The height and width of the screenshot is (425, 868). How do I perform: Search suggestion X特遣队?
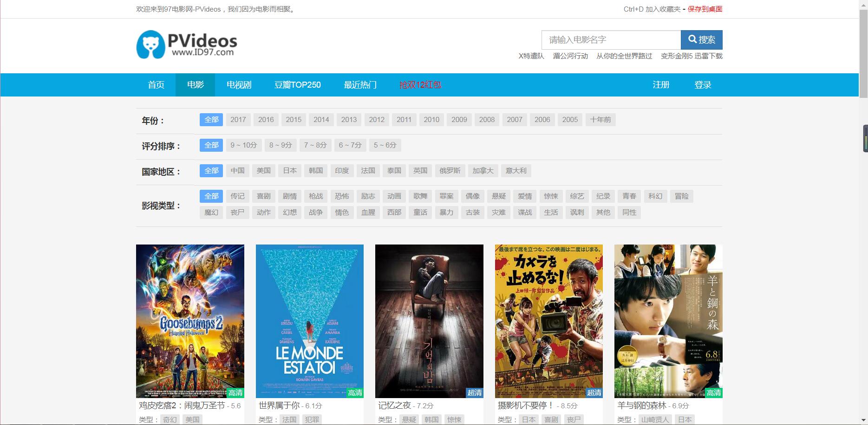[531, 56]
